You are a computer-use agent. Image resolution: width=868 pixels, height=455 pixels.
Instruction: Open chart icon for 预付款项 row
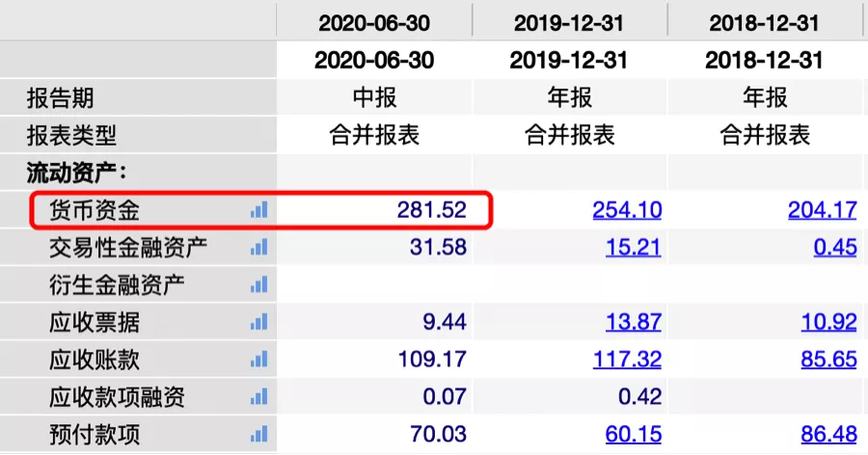pyautogui.click(x=259, y=434)
